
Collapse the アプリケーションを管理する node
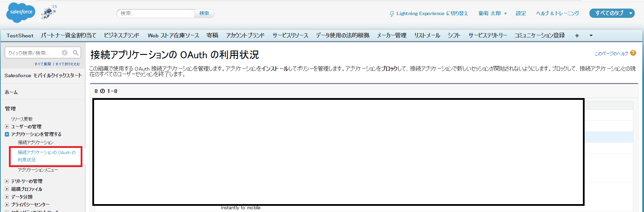7,134
